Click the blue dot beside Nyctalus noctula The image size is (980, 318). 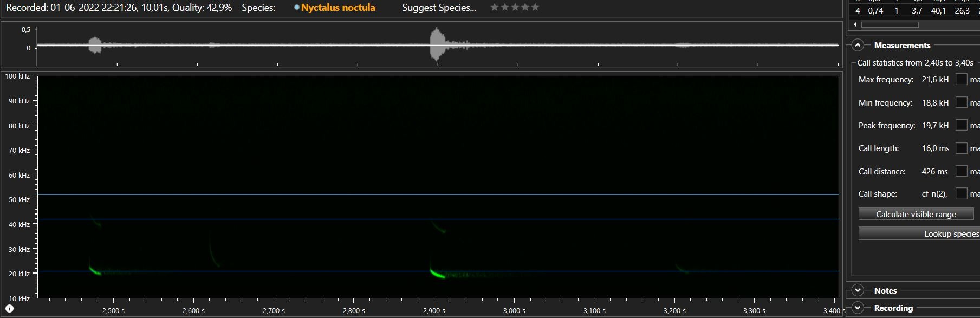296,8
